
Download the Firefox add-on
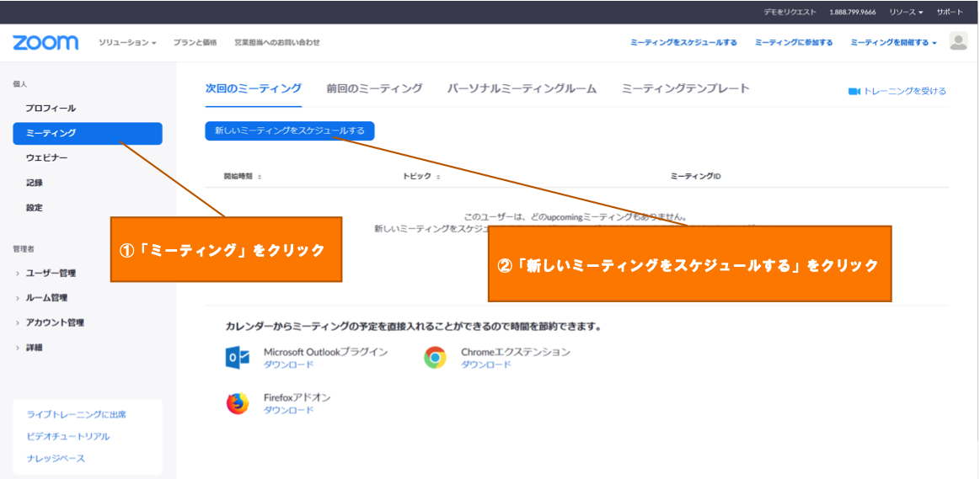point(288,410)
